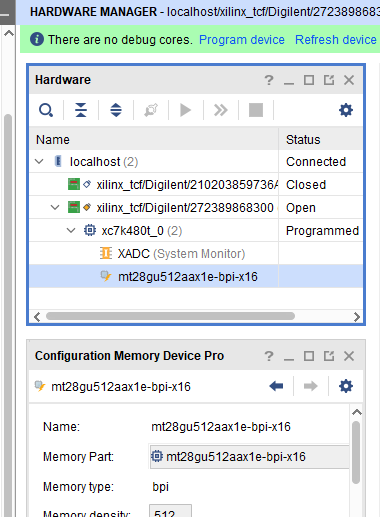Viewport: 380px width, 517px height.
Task: Click the Name value mt28gu512aax1e-bpi-x16
Action: tap(221, 427)
